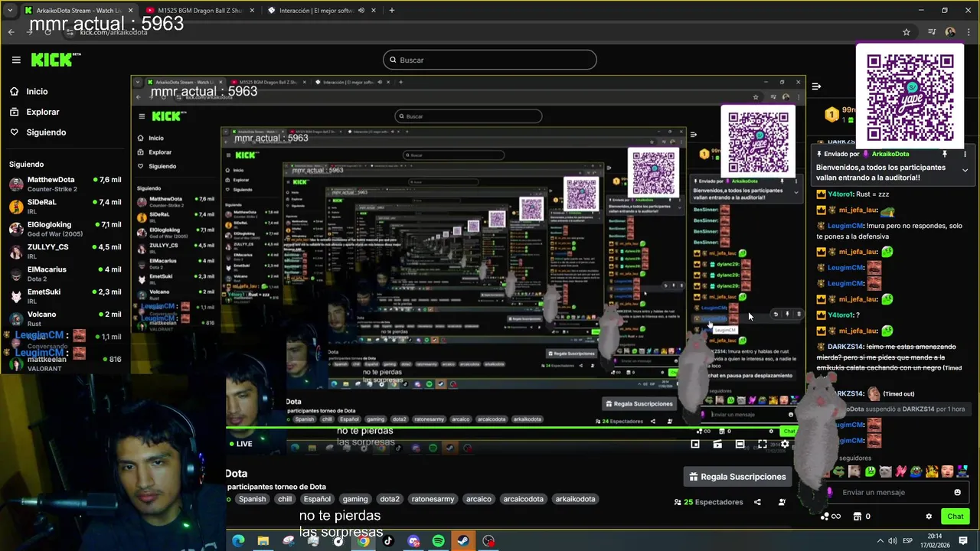This screenshot has height=551, width=980.
Task: Open Volcano's Rust channel
Action: pos(64,318)
